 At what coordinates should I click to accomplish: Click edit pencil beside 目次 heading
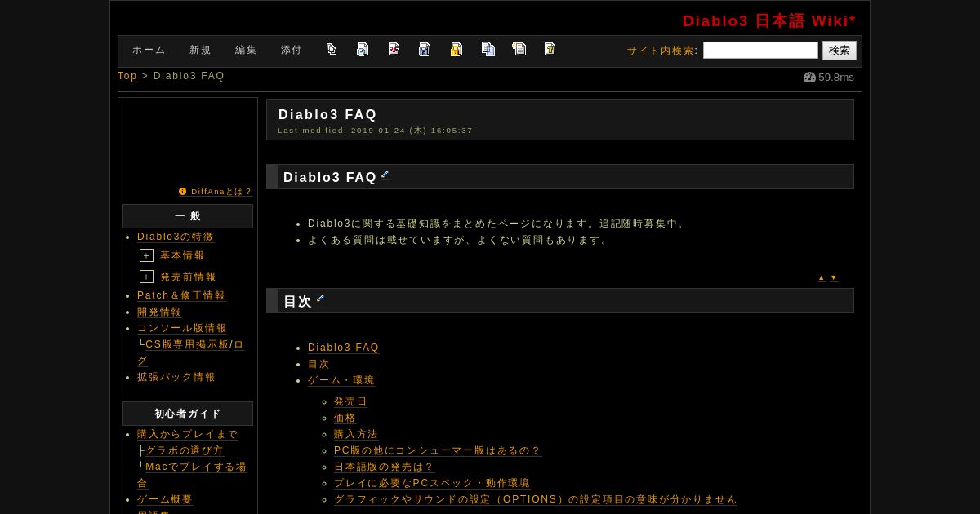[x=320, y=299]
